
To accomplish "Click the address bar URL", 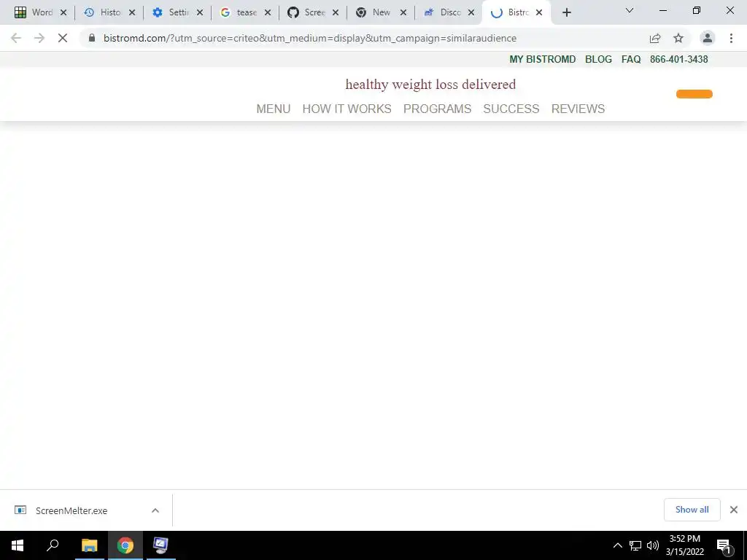I will (x=309, y=38).
